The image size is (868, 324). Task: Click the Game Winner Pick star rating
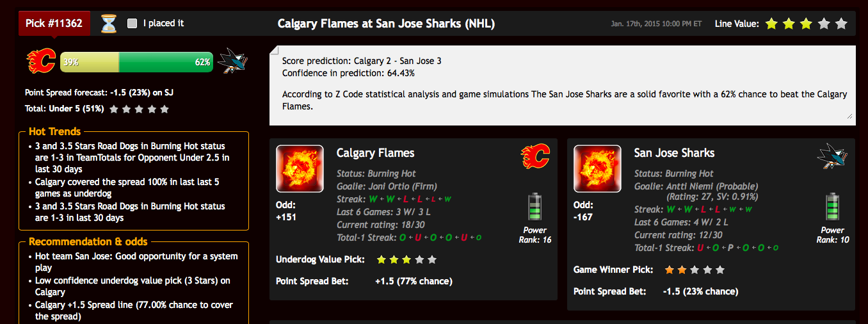[x=695, y=270]
